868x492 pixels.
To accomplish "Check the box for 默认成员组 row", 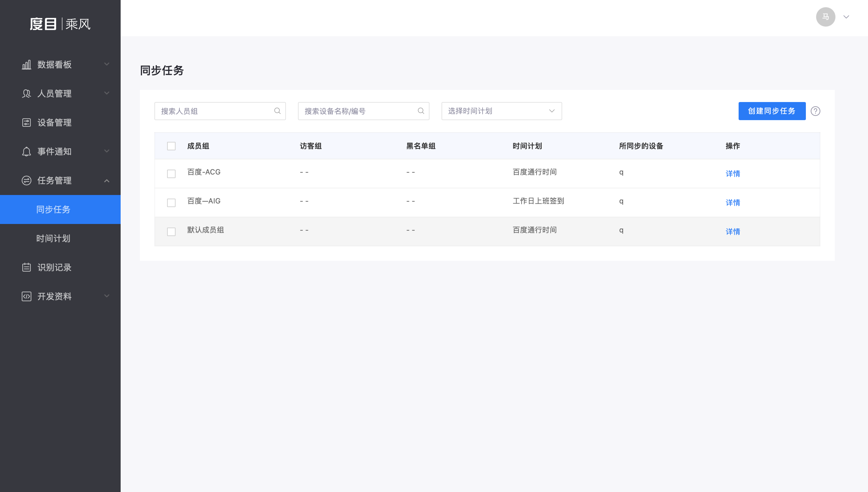I will [171, 232].
